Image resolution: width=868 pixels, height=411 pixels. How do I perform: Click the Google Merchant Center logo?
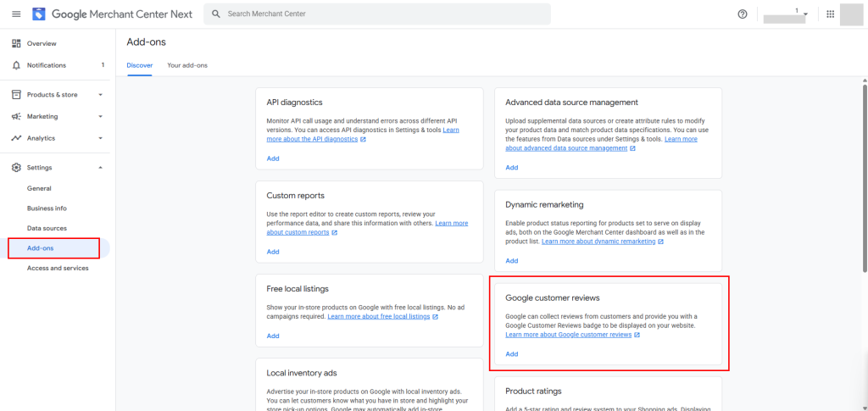pos(39,14)
